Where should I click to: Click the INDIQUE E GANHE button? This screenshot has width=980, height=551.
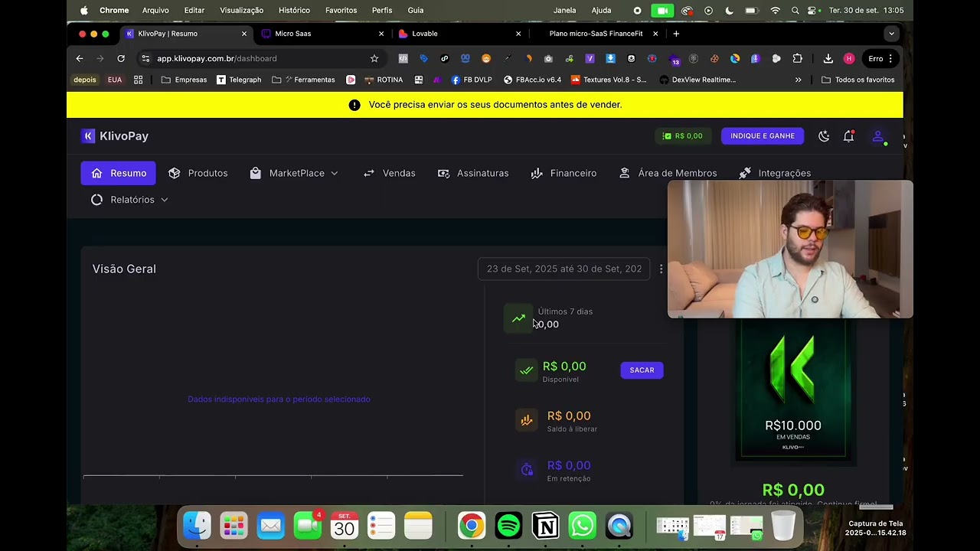(763, 136)
